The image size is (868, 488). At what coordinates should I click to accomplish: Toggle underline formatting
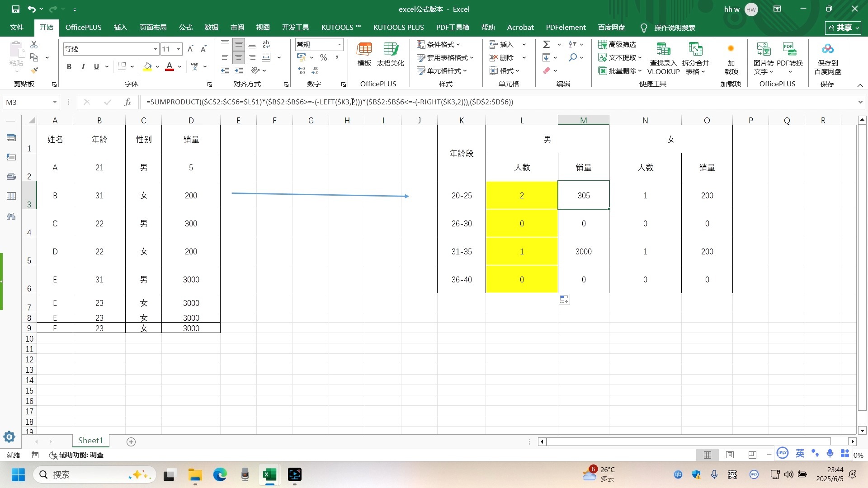coord(96,66)
